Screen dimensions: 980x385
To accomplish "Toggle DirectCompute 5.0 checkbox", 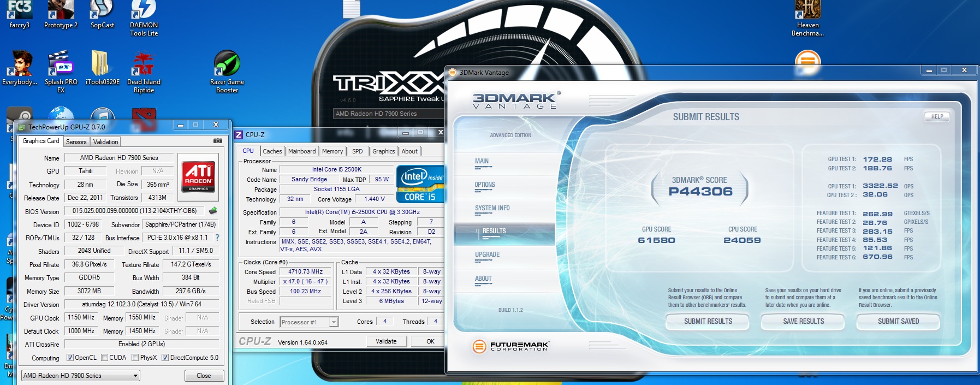I will [165, 358].
